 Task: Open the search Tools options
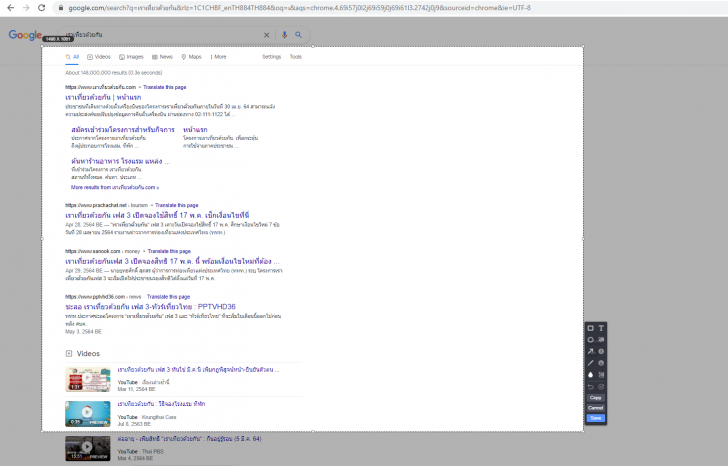click(296, 57)
